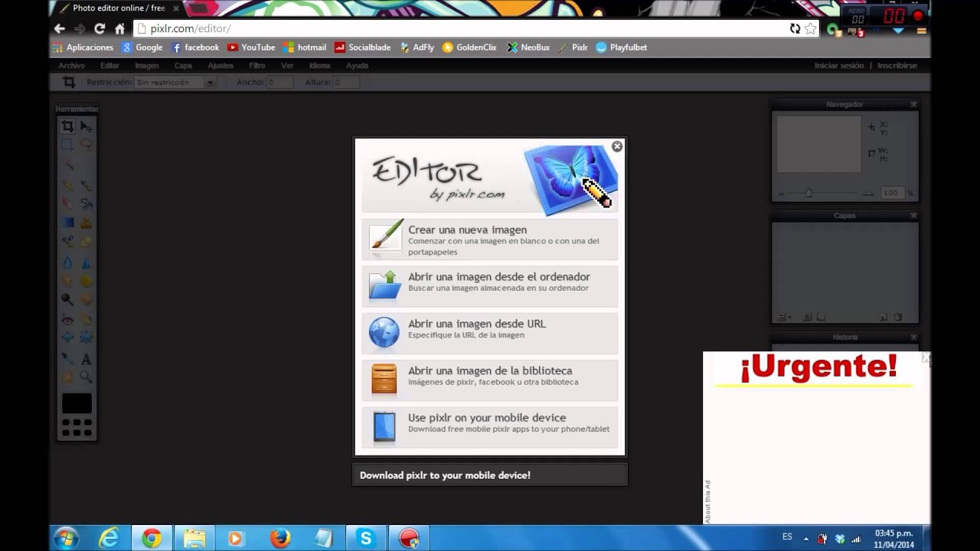Select the Dodge tool
The height and width of the screenshot is (551, 980).
point(67,299)
